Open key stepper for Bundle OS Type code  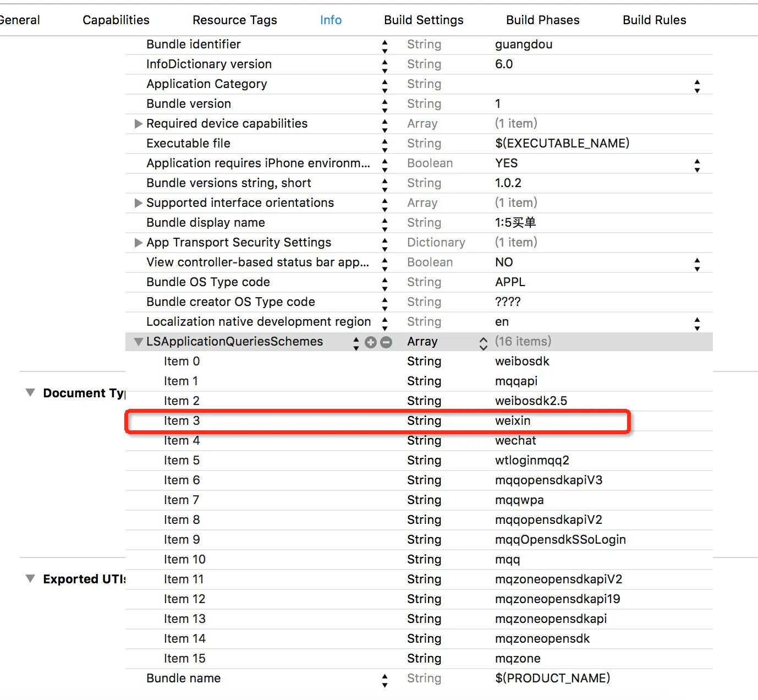click(385, 285)
